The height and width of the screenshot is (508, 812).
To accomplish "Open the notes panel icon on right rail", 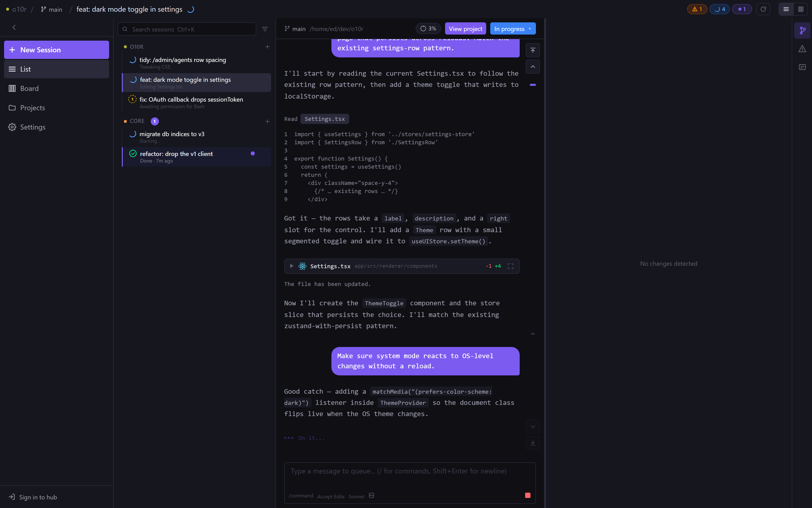I will [x=802, y=67].
